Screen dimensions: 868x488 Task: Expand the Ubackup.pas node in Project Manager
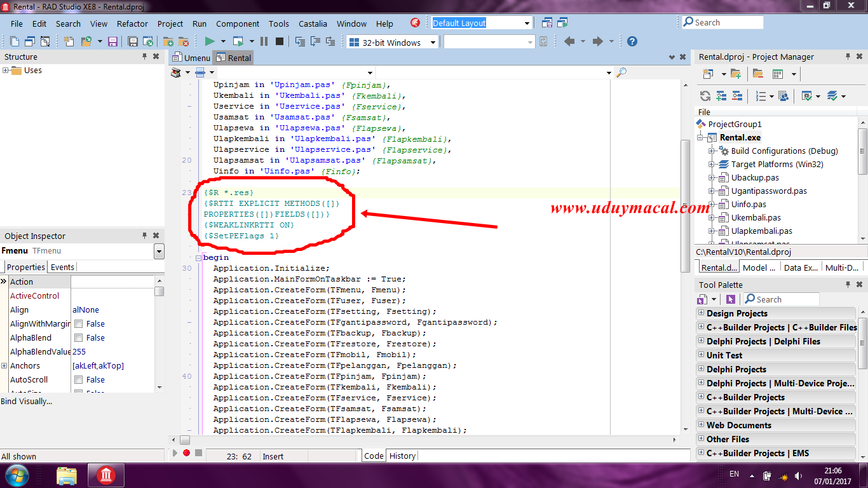(x=712, y=177)
